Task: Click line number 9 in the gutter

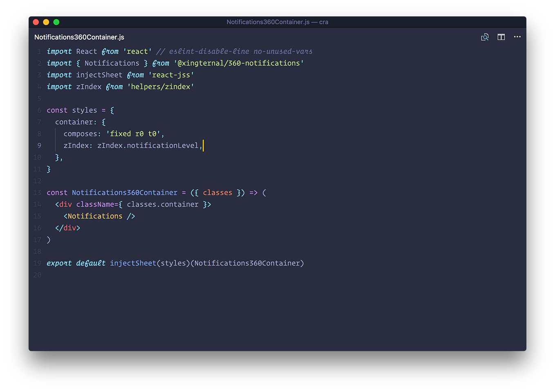Action: coord(39,145)
